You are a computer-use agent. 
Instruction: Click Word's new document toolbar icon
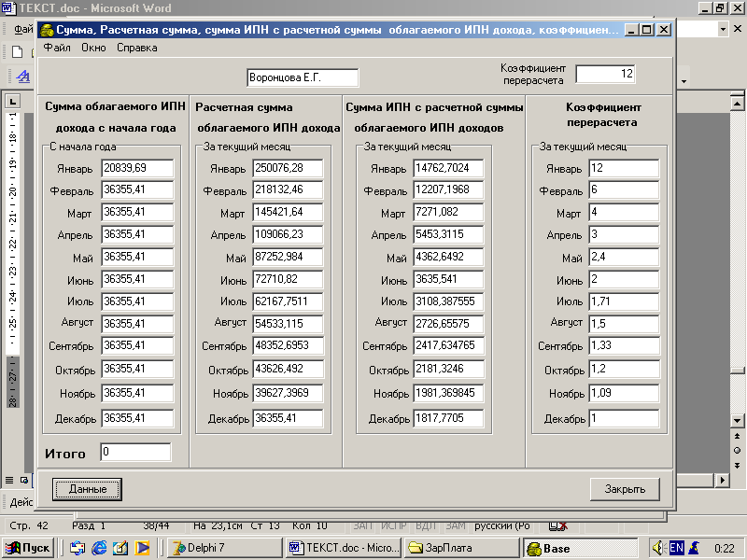pyautogui.click(x=19, y=53)
